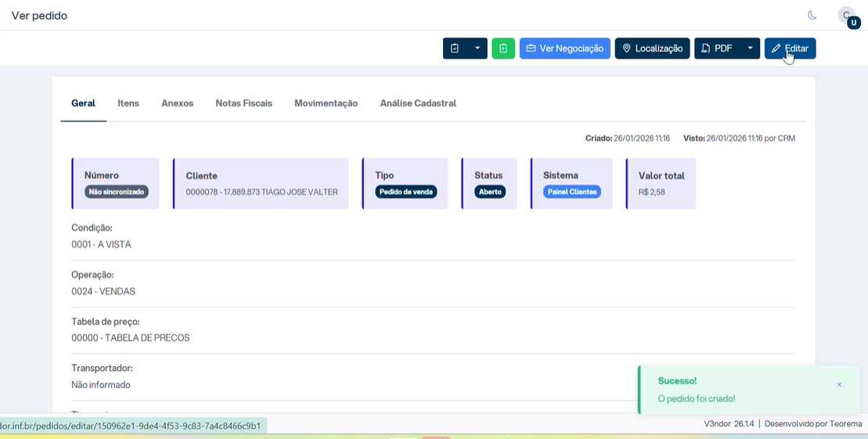
Task: Click the dark clipboard check button
Action: pos(455,49)
